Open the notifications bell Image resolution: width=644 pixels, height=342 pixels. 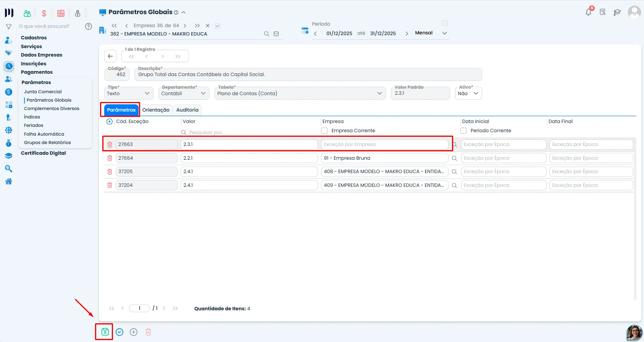(589, 12)
